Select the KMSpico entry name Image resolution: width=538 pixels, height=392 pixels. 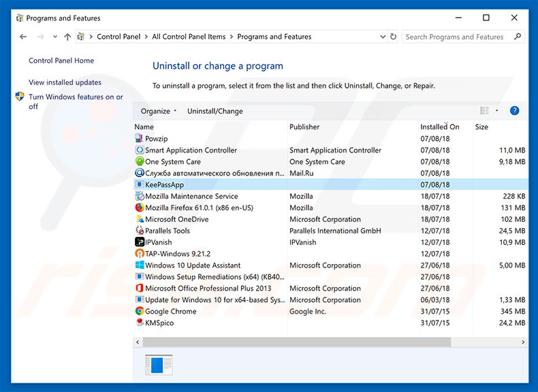pos(159,323)
